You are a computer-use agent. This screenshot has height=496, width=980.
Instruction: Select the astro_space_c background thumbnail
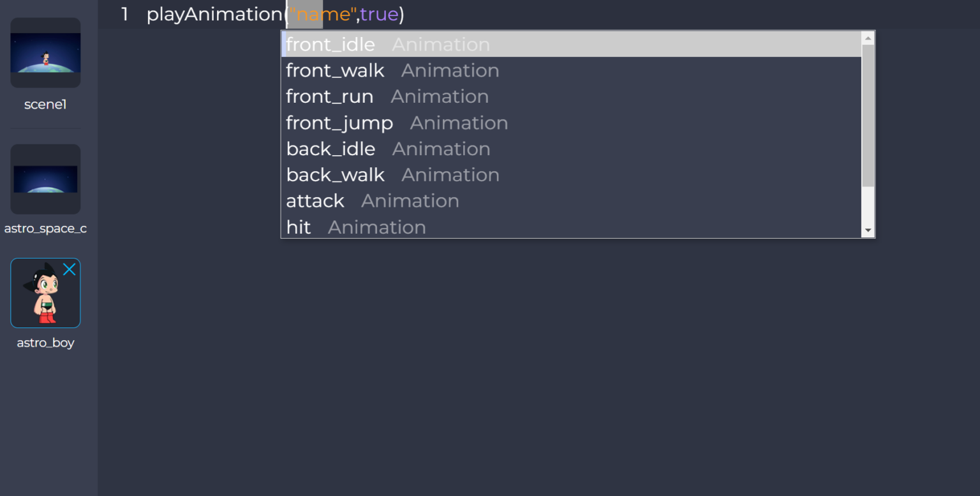click(x=45, y=179)
